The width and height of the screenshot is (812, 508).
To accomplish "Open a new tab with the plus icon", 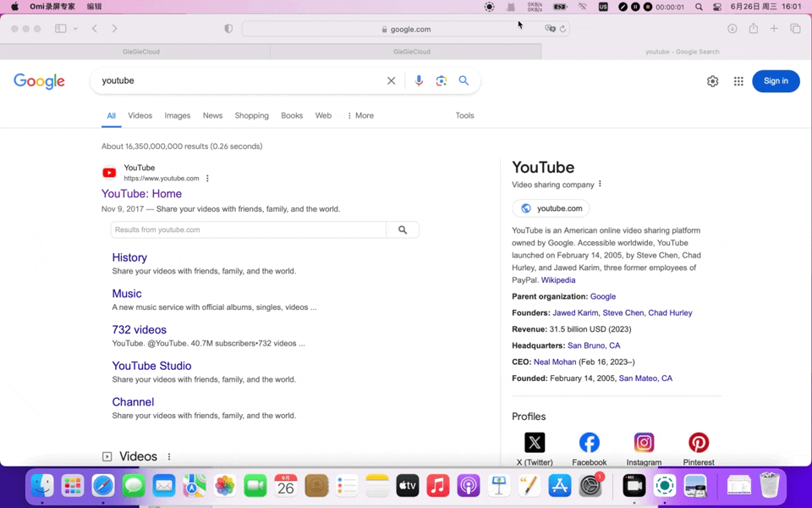I will tap(774, 29).
